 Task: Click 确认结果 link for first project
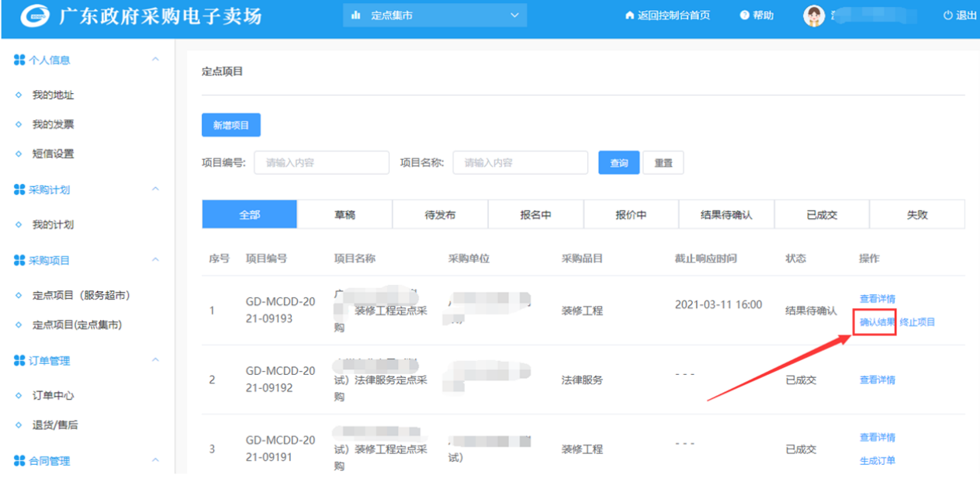(x=877, y=322)
